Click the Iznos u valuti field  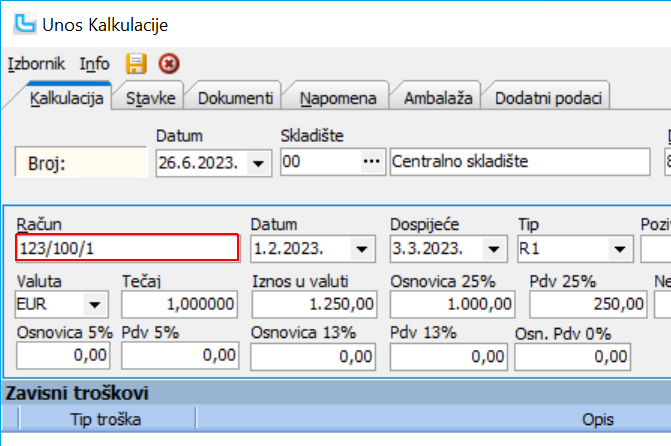coord(313,303)
